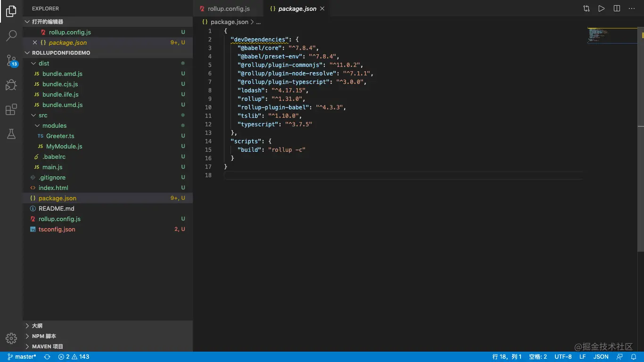The height and width of the screenshot is (362, 644).
Task: Expand the 大纲 outline section
Action: click(x=108, y=326)
